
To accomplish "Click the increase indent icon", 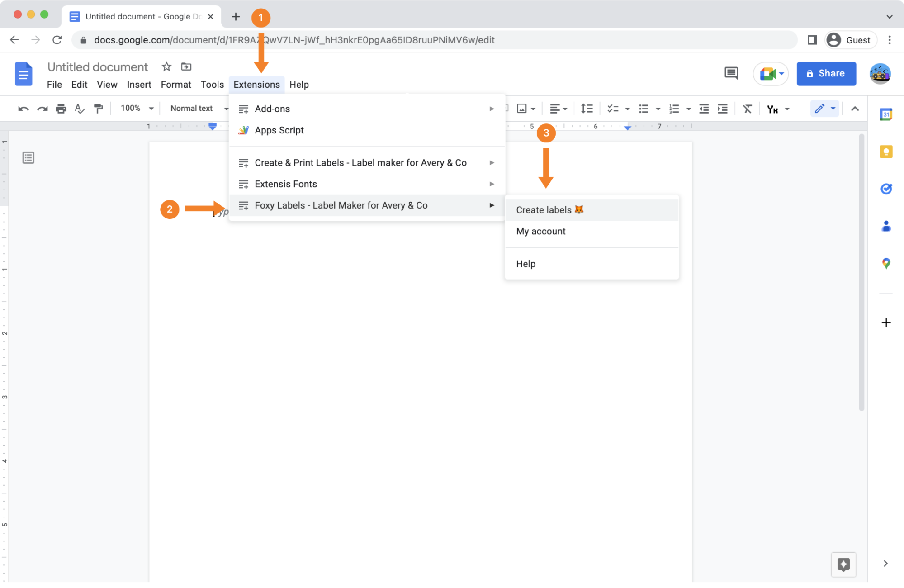I will tap(723, 109).
